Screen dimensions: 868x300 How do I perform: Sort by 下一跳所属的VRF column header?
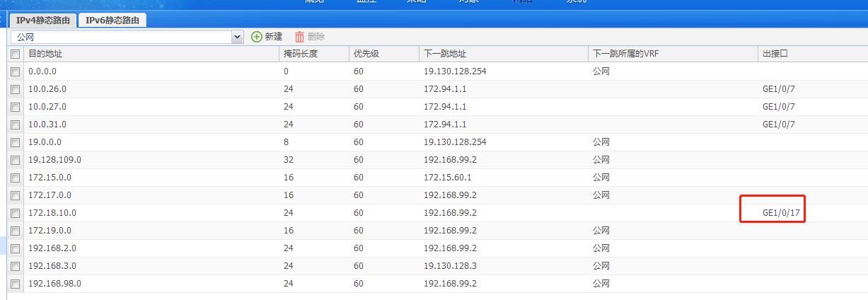pyautogui.click(x=673, y=54)
